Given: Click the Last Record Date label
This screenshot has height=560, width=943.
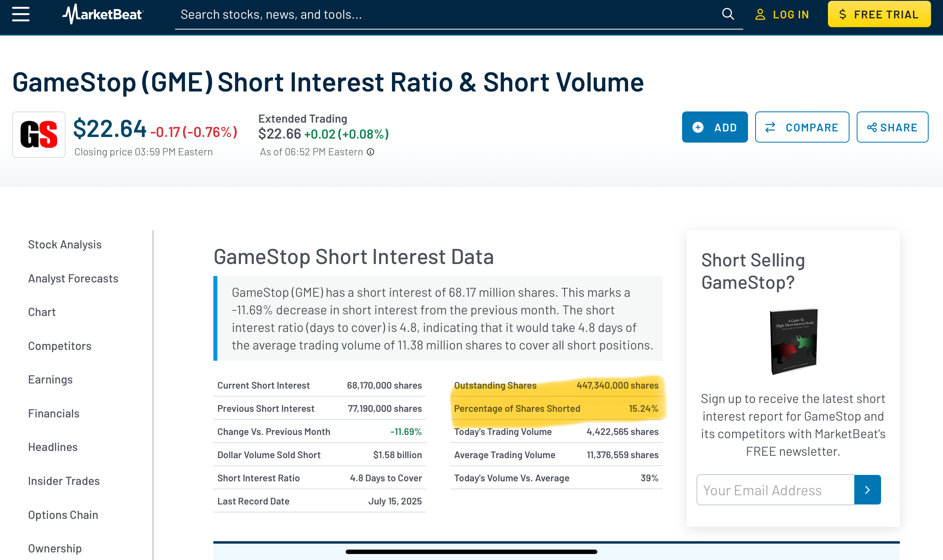Looking at the screenshot, I should [x=253, y=501].
